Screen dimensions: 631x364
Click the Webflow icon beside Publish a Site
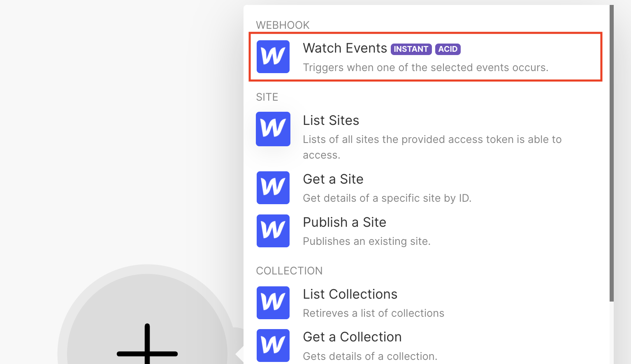click(273, 231)
